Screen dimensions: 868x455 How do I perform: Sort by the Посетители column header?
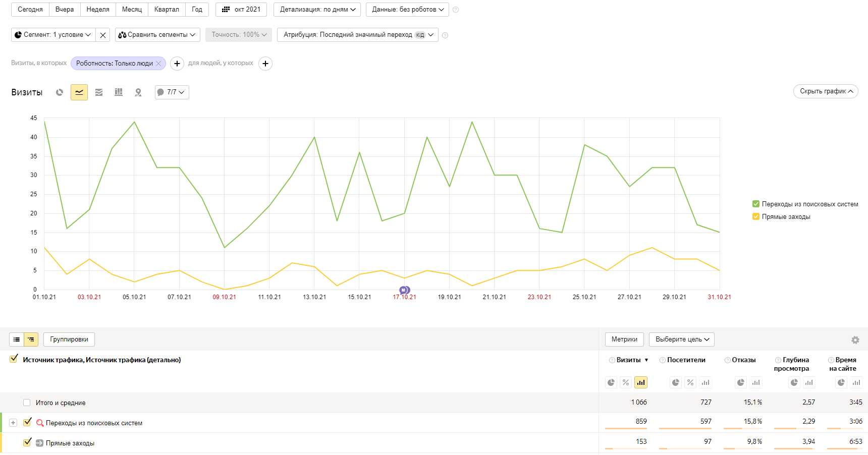686,360
